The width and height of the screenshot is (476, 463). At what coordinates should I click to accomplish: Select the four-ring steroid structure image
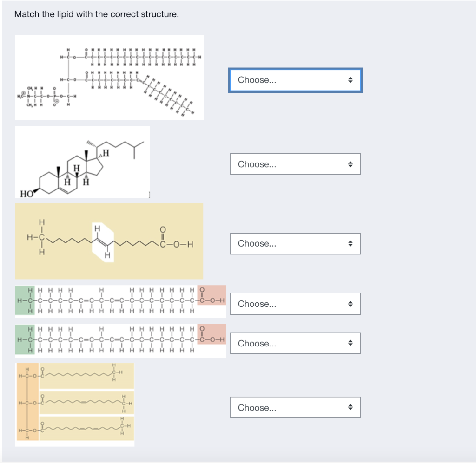(82, 162)
